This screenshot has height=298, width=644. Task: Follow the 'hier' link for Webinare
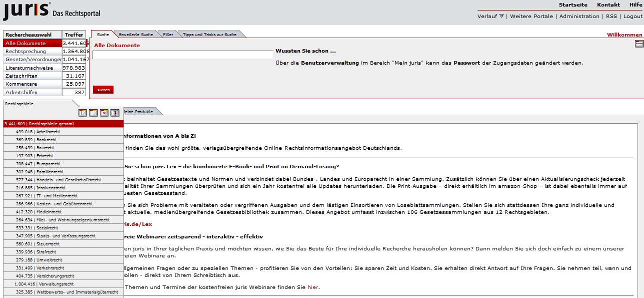[312, 287]
